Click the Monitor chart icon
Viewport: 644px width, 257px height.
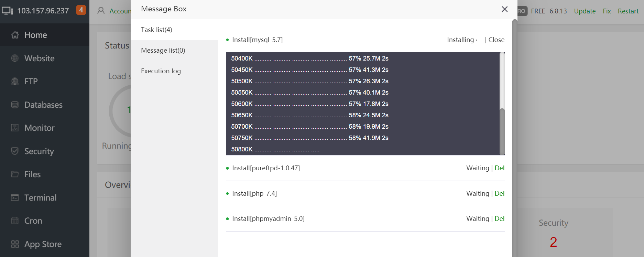pos(15,128)
